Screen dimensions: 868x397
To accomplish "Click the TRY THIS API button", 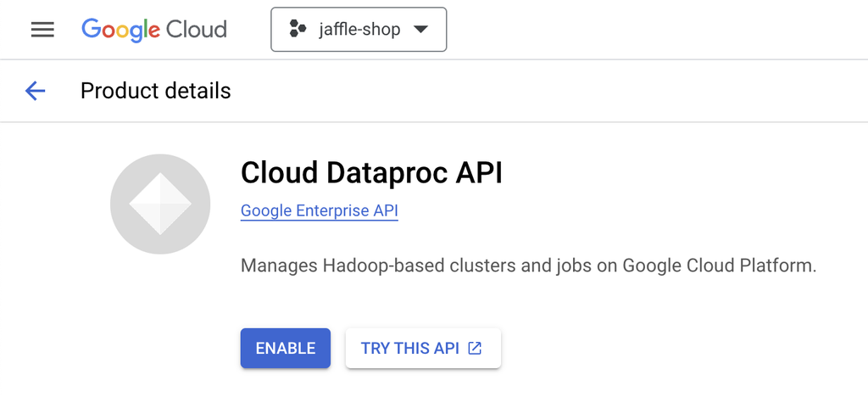I will point(423,349).
